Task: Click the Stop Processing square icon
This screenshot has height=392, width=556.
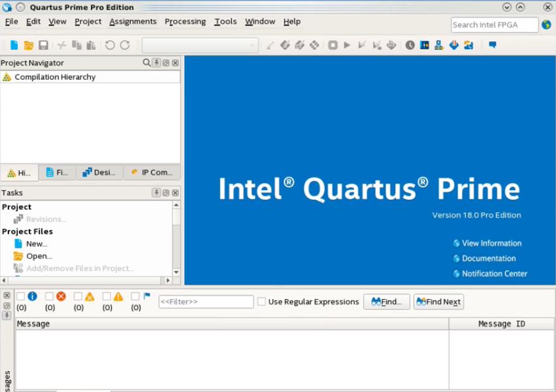Action: 333,45
